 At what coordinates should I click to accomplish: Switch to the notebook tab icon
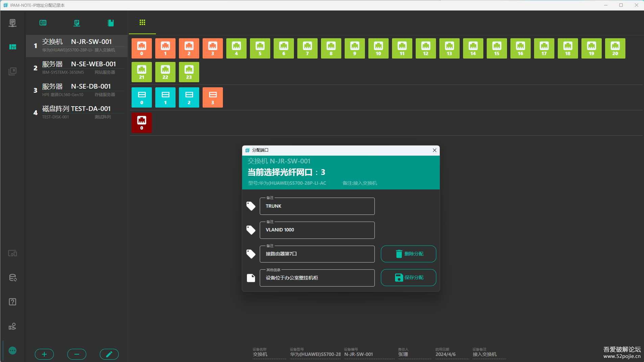pyautogui.click(x=111, y=23)
